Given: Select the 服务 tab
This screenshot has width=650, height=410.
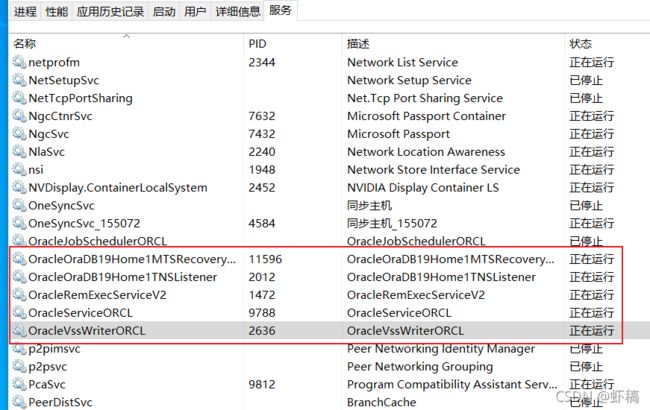Looking at the screenshot, I should coord(280,10).
